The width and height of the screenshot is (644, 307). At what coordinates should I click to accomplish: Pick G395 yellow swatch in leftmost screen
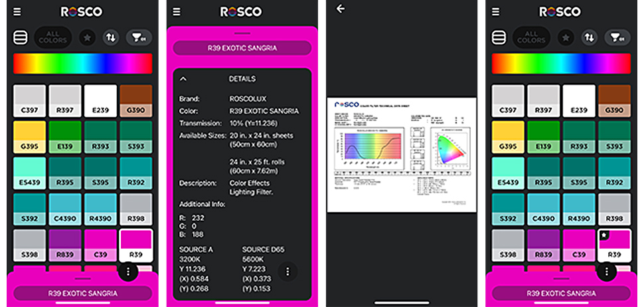click(30, 137)
